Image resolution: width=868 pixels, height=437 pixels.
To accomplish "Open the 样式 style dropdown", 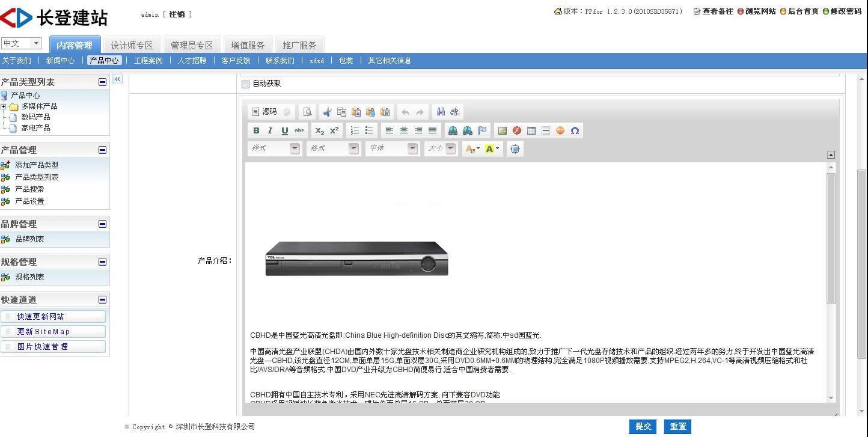I will pyautogui.click(x=275, y=148).
